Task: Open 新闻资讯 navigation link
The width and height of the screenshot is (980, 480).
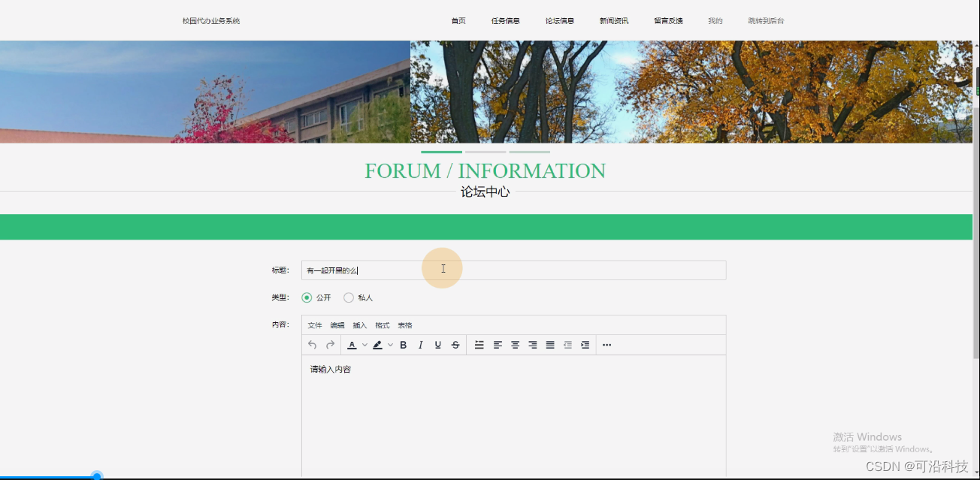Action: tap(614, 21)
